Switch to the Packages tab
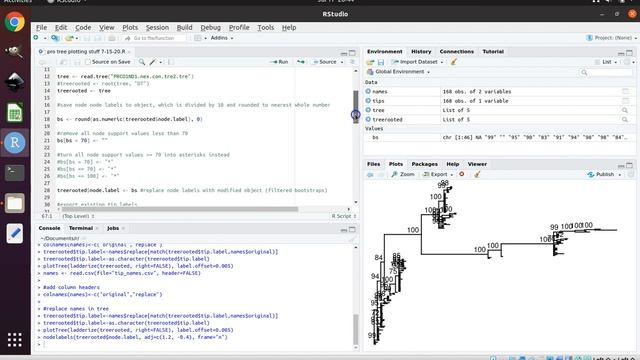This screenshot has width=640, height=360. (x=424, y=164)
